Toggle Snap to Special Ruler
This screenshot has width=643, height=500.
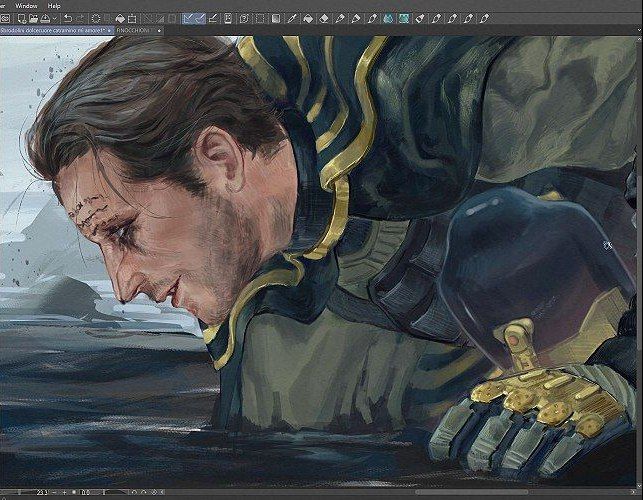coord(200,18)
